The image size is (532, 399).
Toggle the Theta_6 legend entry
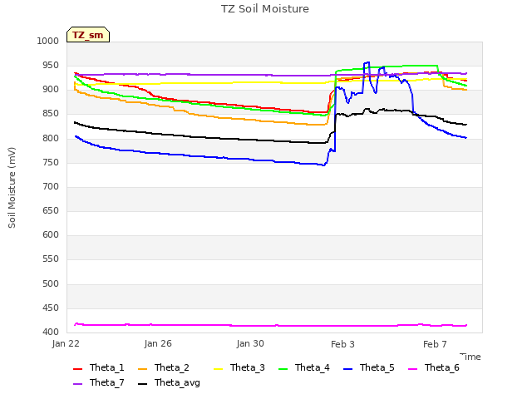pos(434,367)
